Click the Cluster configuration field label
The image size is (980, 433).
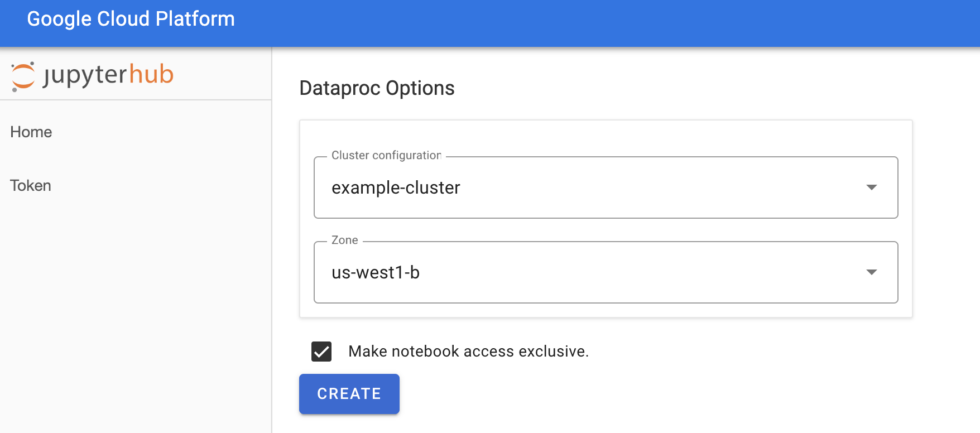386,156
